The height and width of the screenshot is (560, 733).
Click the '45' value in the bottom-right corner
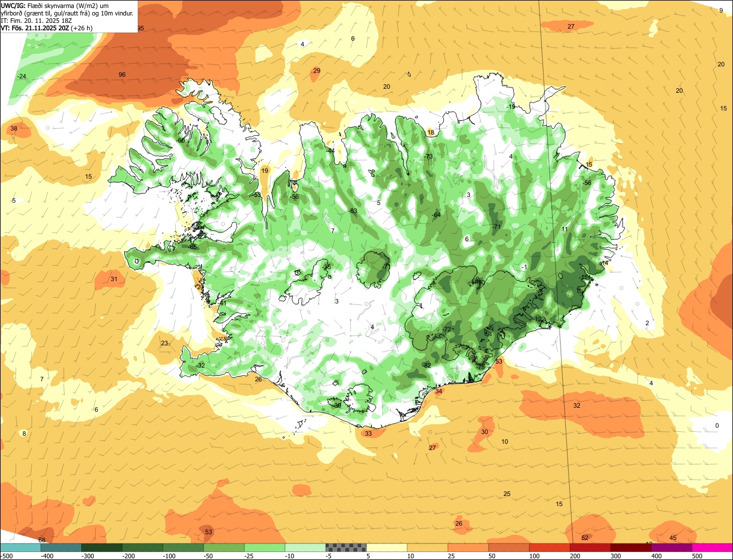[673, 538]
